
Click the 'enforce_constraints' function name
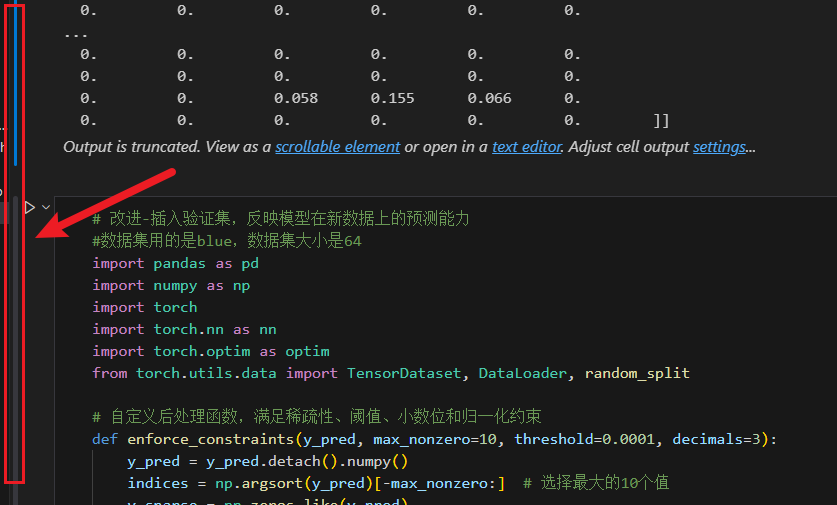[210, 439]
